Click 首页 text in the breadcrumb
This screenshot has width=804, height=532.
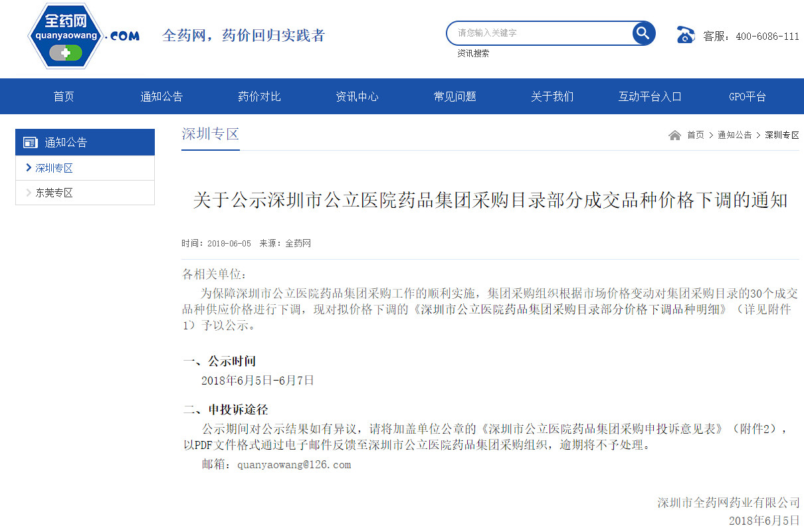(x=695, y=135)
